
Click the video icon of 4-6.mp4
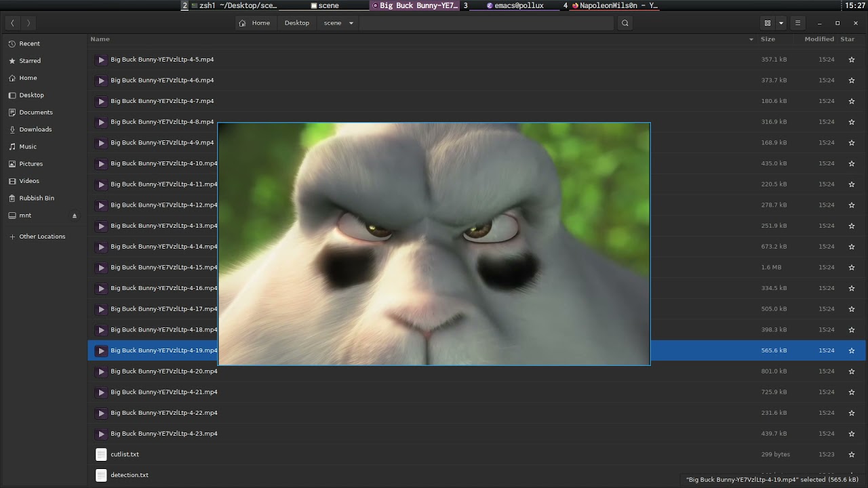click(x=101, y=81)
